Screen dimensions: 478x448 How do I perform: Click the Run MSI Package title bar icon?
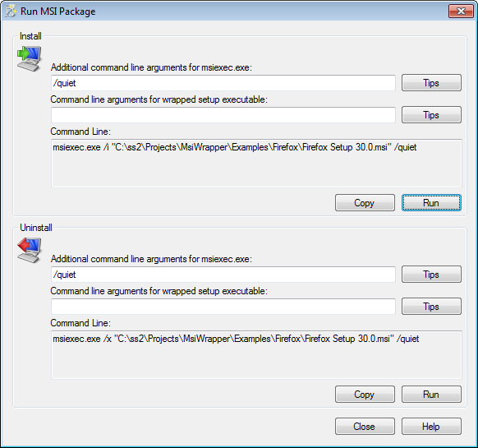(11, 12)
